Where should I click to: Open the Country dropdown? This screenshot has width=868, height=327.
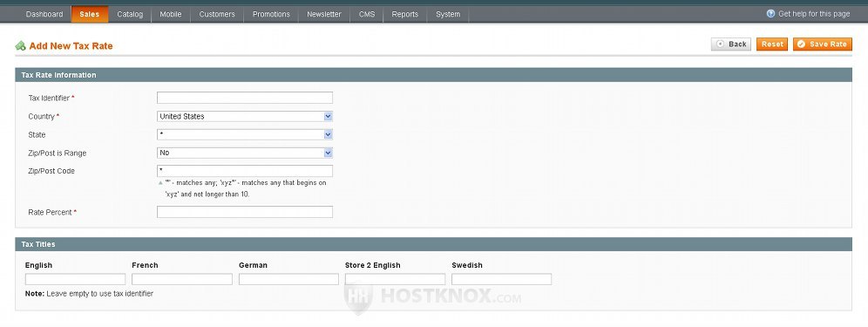click(245, 116)
